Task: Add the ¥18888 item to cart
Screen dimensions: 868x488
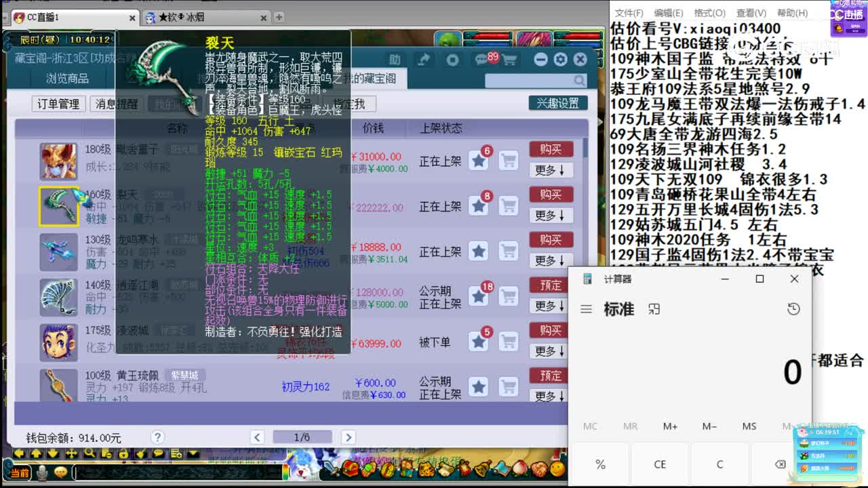Action: tap(509, 251)
